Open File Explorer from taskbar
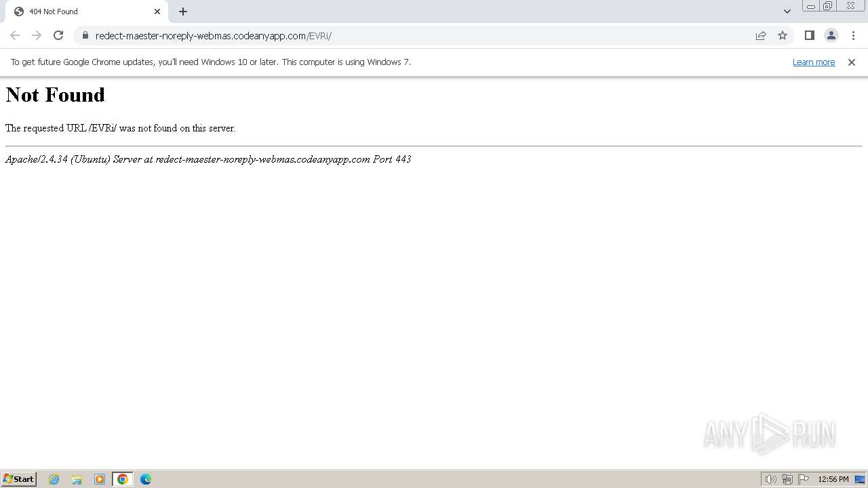Screen dimensions: 868x488 click(x=77, y=479)
